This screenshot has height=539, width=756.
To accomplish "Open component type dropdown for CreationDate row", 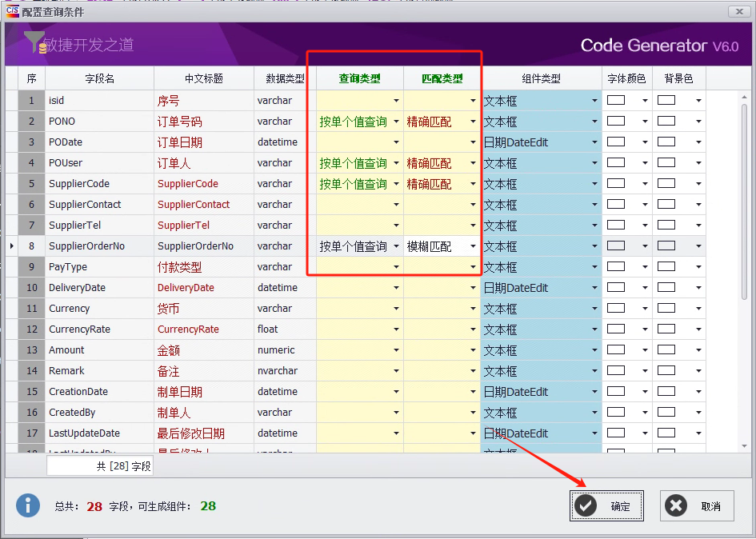I will (x=594, y=392).
